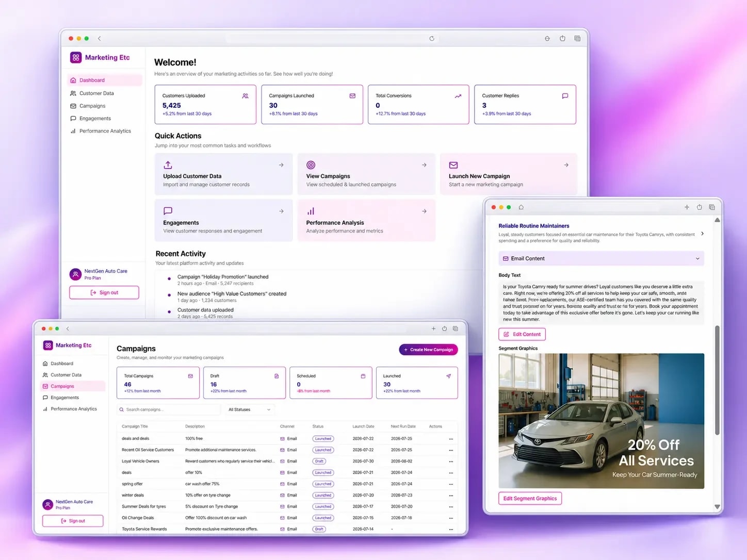Click the vertical scrollbar in email preview window

click(x=717, y=381)
